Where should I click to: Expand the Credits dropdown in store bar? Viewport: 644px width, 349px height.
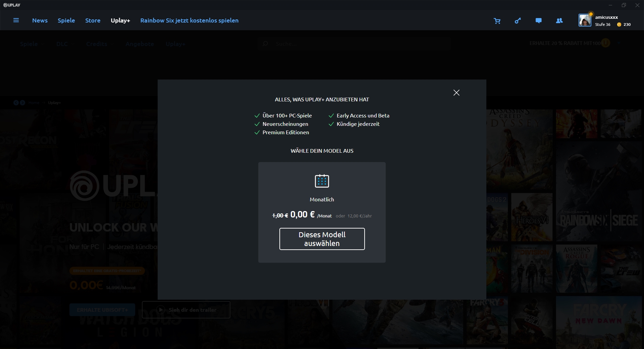(100, 44)
